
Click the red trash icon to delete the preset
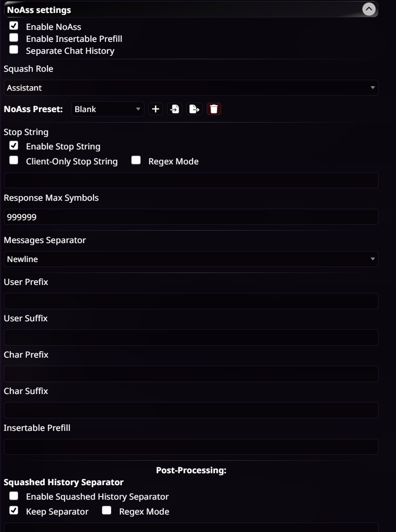(x=214, y=109)
